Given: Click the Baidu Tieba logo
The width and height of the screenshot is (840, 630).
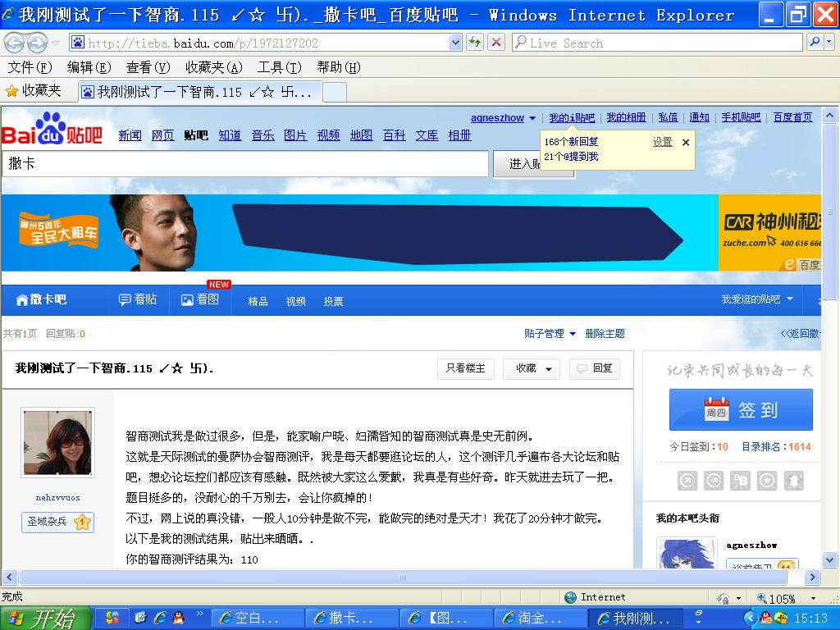Looking at the screenshot, I should pyautogui.click(x=52, y=129).
